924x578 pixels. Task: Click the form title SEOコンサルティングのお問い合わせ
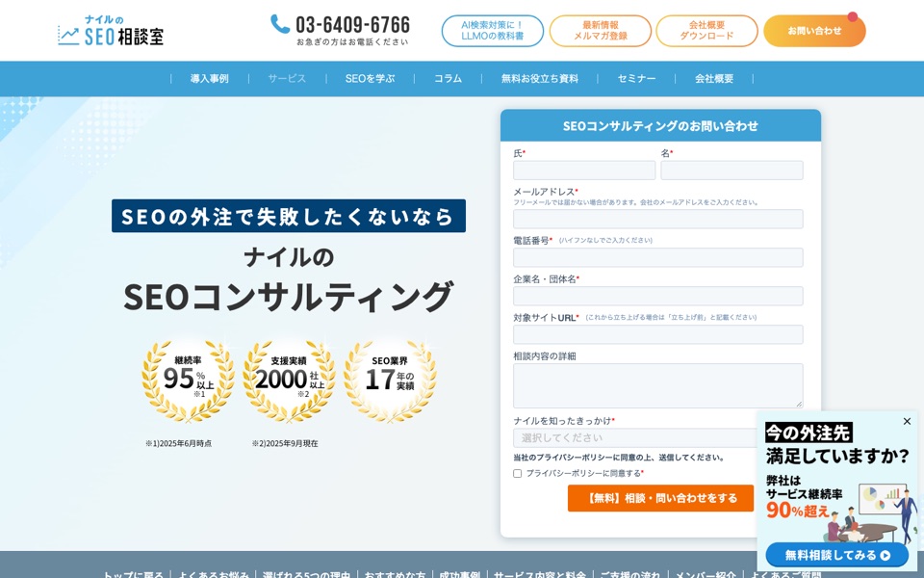click(660, 125)
